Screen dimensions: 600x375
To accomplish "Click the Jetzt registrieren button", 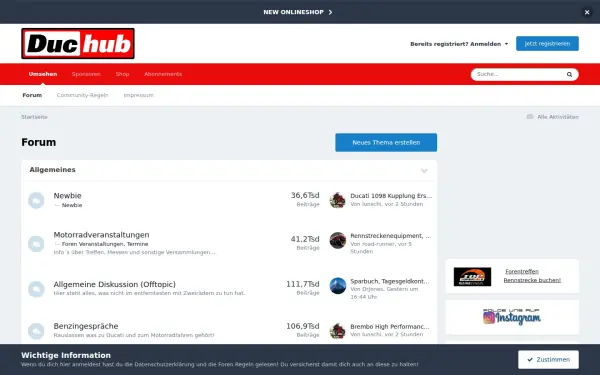I will tap(547, 44).
